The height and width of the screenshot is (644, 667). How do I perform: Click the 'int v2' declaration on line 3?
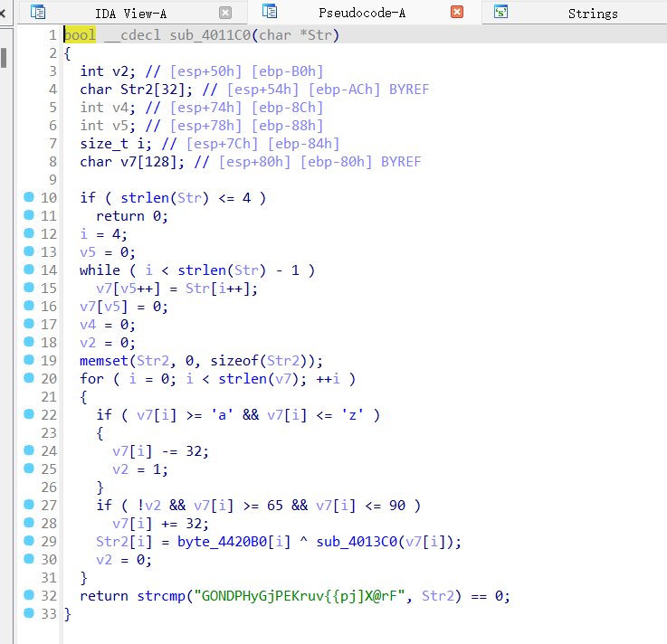(107, 71)
